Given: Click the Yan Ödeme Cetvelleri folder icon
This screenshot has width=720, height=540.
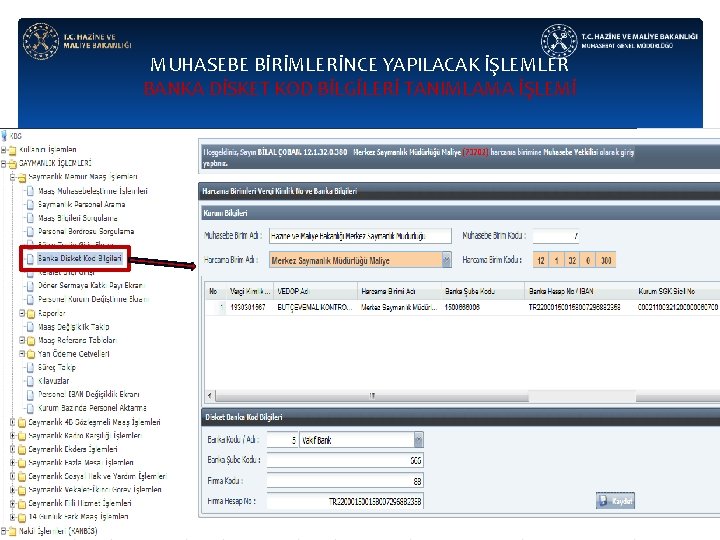Looking at the screenshot, I should (31, 354).
